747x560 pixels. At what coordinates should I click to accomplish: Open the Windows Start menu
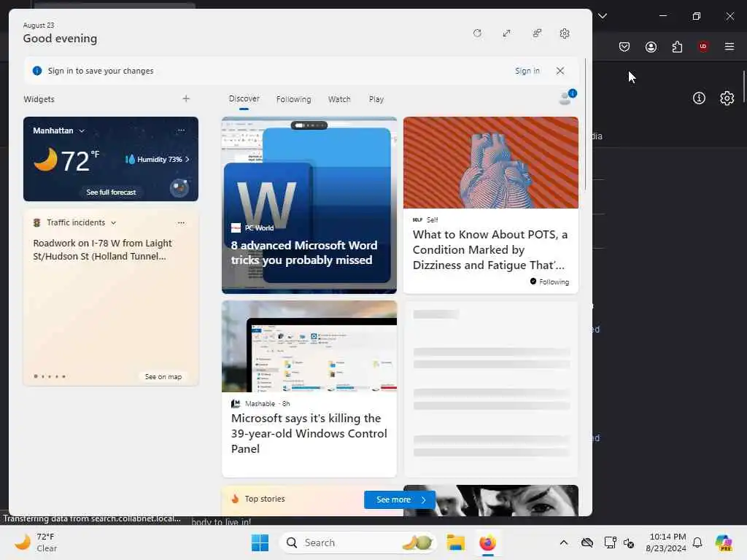coord(260,542)
